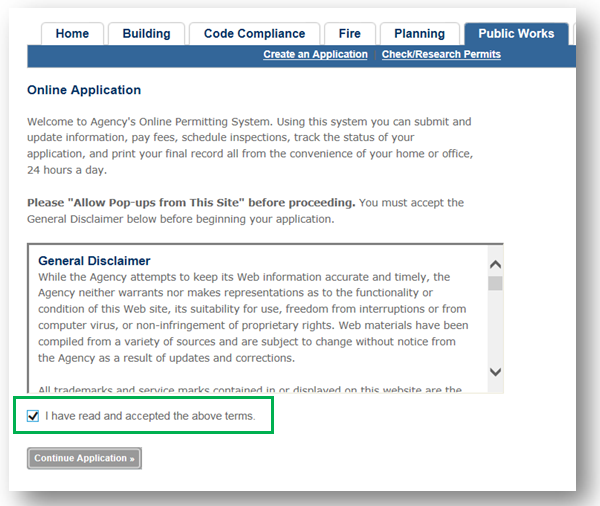600x506 pixels.
Task: Click the Online Application page heading
Action: click(x=84, y=90)
